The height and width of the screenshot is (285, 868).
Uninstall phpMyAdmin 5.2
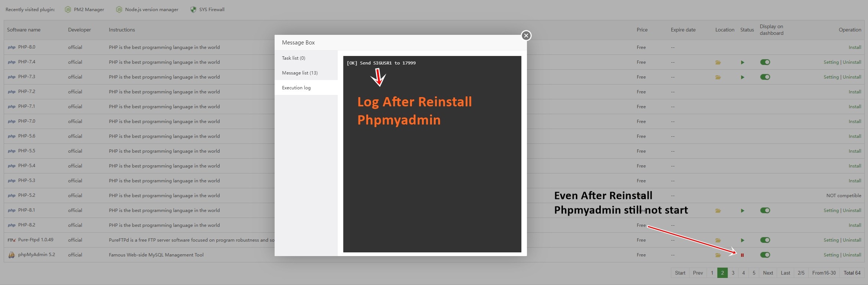852,255
